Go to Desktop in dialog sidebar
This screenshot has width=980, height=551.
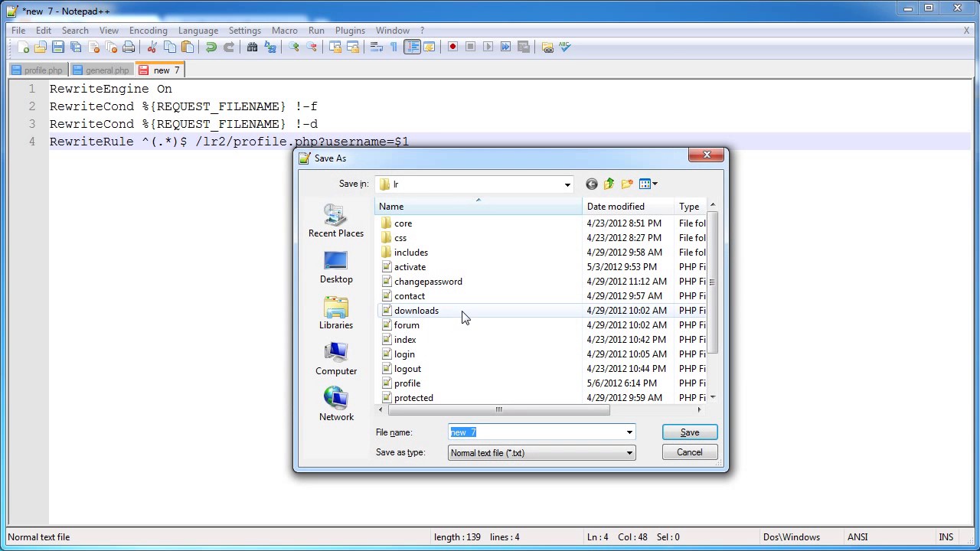tap(336, 268)
